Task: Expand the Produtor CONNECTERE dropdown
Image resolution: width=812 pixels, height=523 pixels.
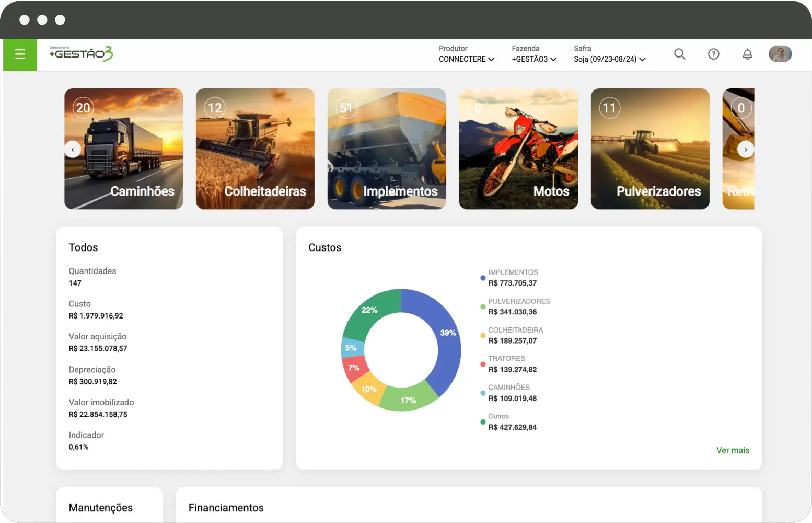Action: [x=466, y=59]
